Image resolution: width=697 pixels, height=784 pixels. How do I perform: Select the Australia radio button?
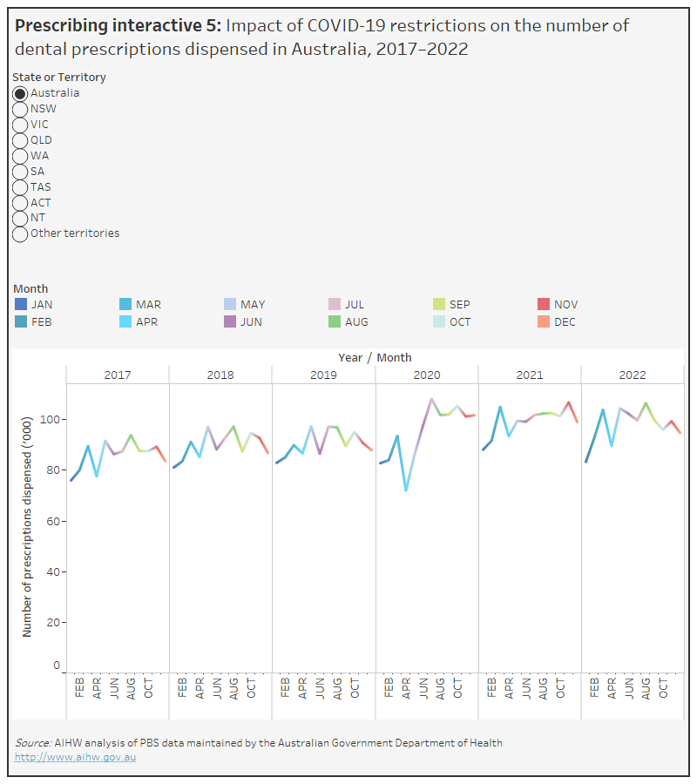point(20,93)
